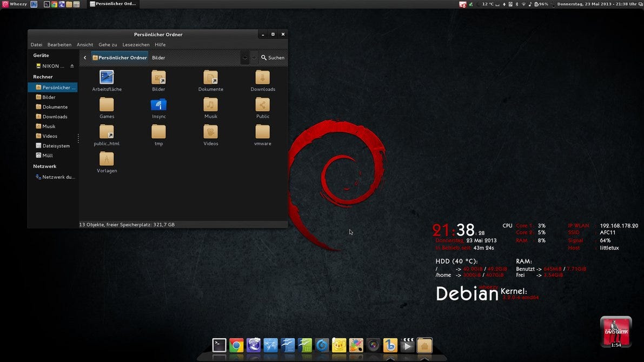Eject the NIKON device in the sidebar
The width and height of the screenshot is (644, 362).
click(71, 65)
